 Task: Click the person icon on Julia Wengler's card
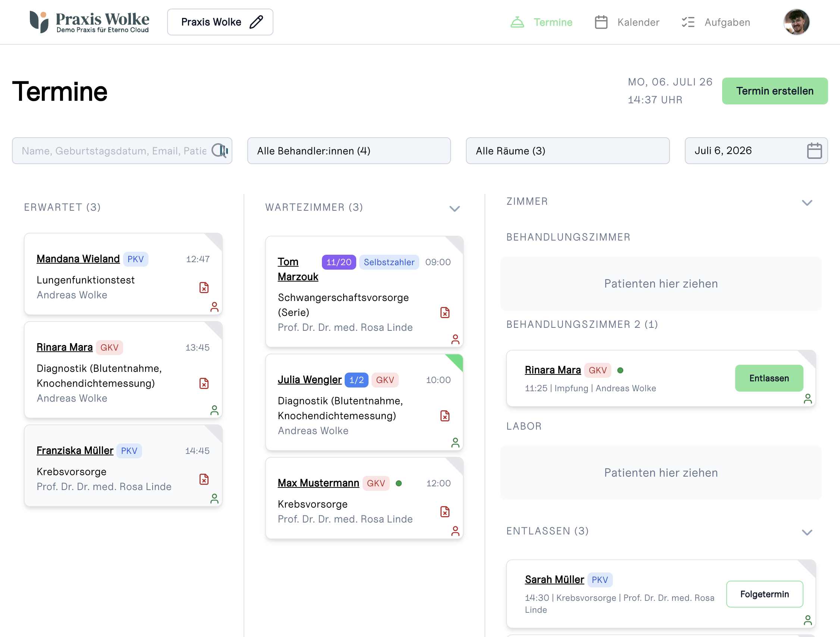click(x=455, y=443)
